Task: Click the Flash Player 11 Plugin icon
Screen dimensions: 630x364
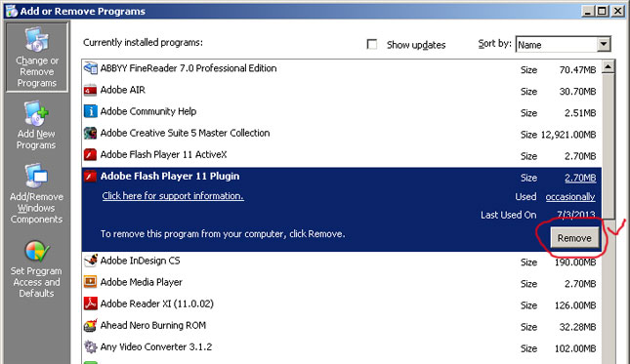Action: 91,177
